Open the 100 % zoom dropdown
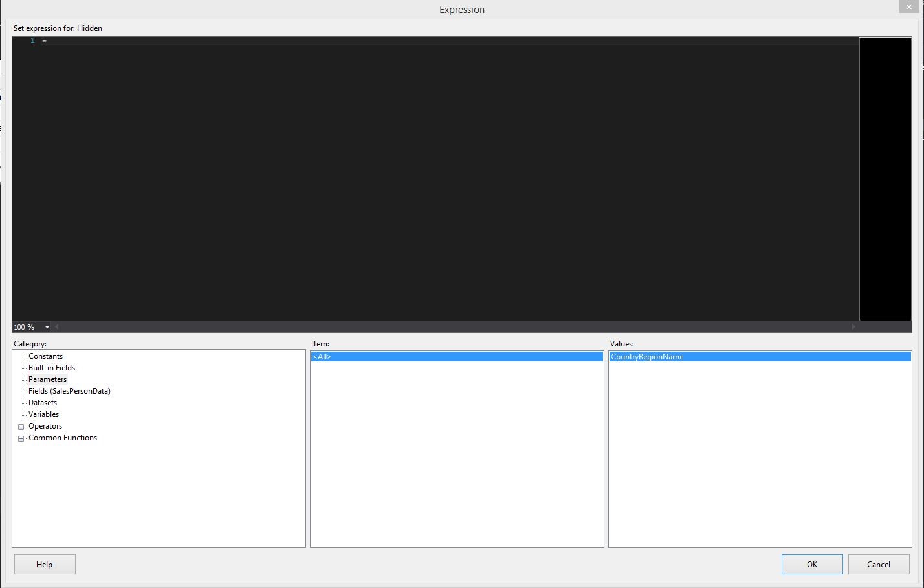The image size is (924, 588). (47, 327)
